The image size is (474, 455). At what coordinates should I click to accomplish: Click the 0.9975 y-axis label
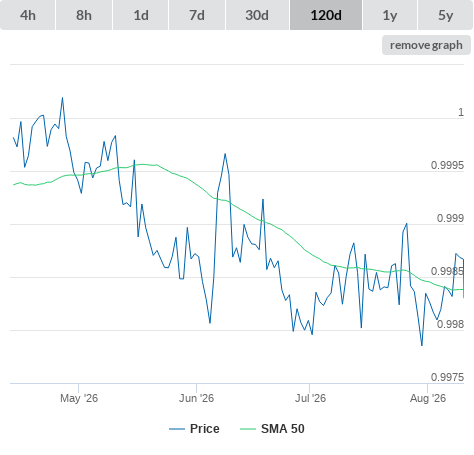coord(447,377)
